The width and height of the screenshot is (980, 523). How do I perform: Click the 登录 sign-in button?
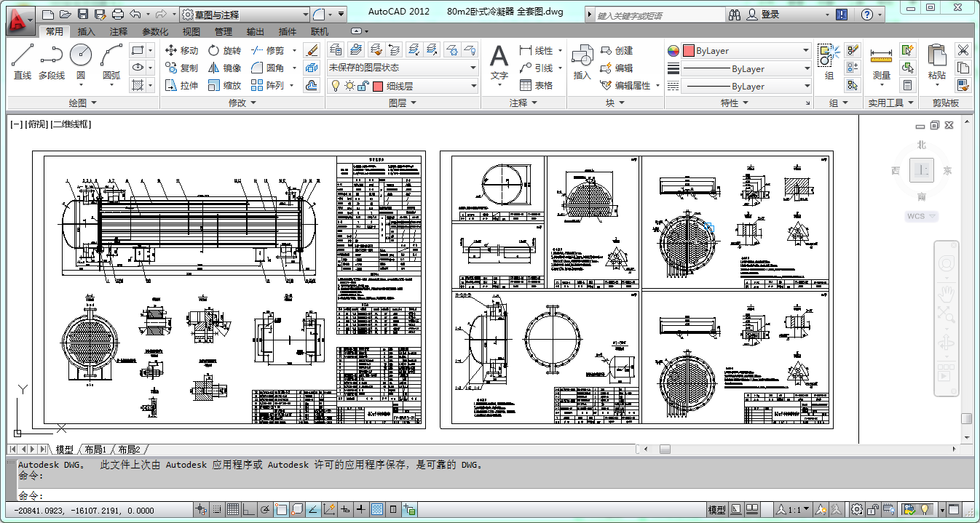point(770,15)
